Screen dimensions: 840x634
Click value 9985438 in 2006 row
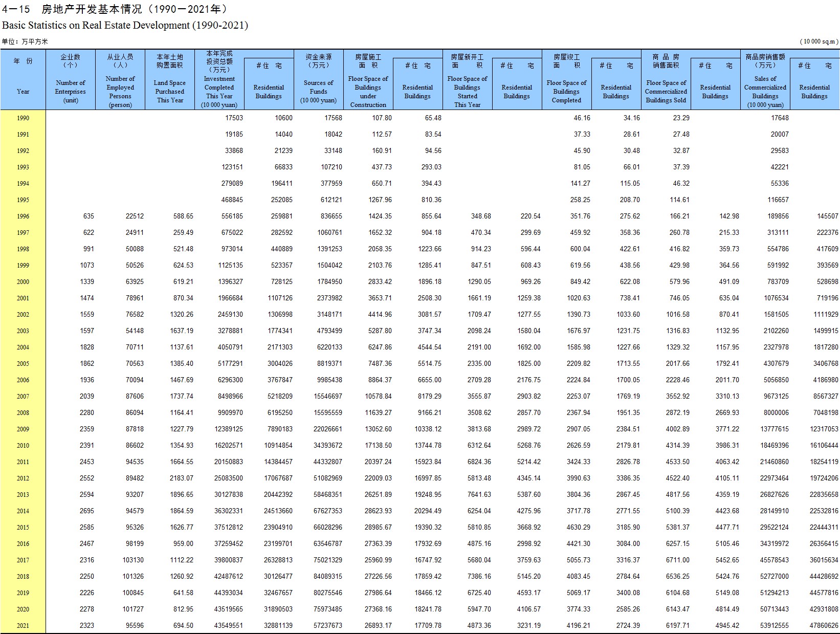(329, 380)
